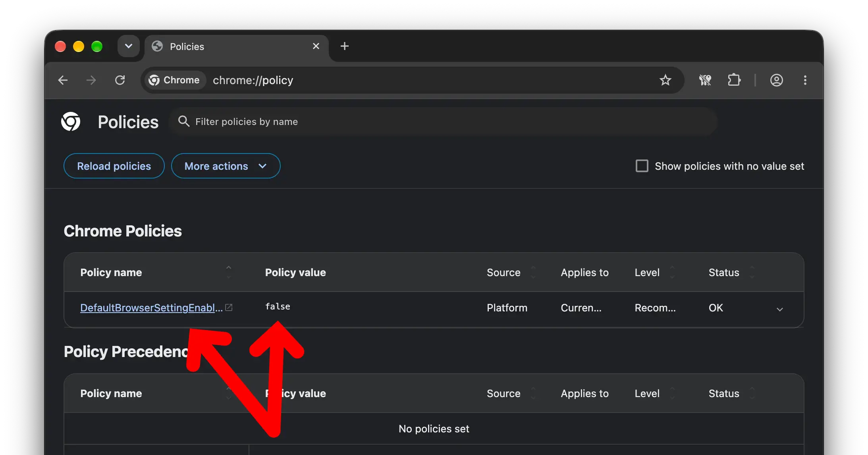Sort Chrome Policies by Level

coord(672,272)
